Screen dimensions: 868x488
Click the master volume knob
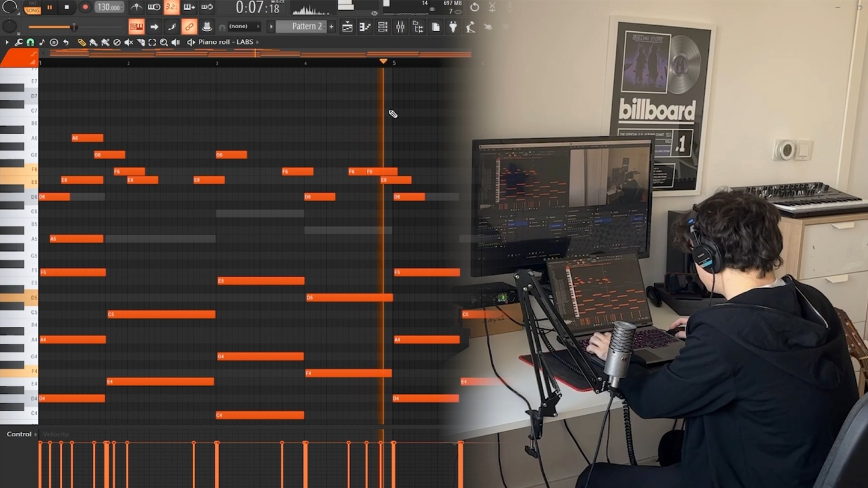(10, 7)
